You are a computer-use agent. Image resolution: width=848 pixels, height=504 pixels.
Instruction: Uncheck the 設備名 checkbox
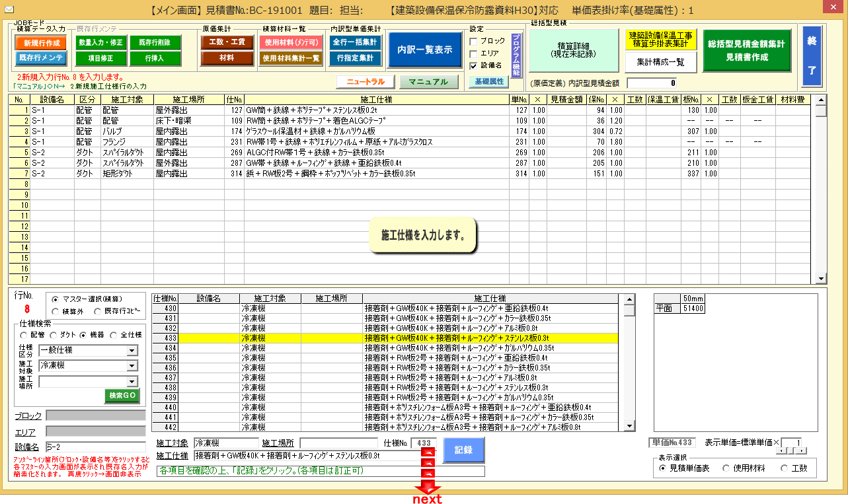coord(473,65)
